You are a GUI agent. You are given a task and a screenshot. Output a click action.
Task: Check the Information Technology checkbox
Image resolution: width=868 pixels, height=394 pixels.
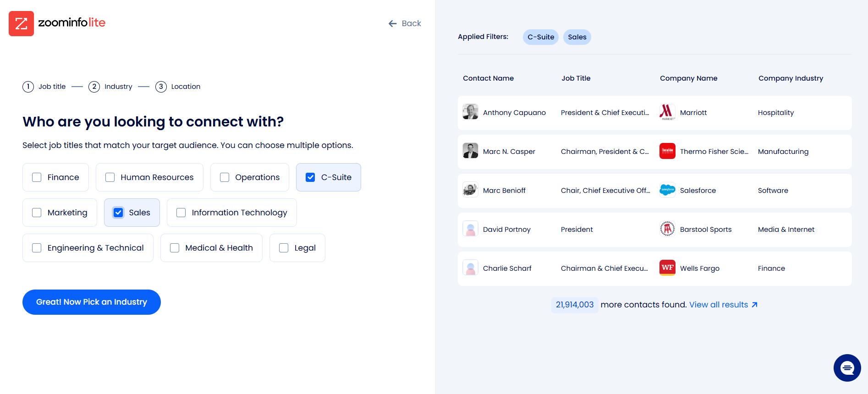point(181,213)
